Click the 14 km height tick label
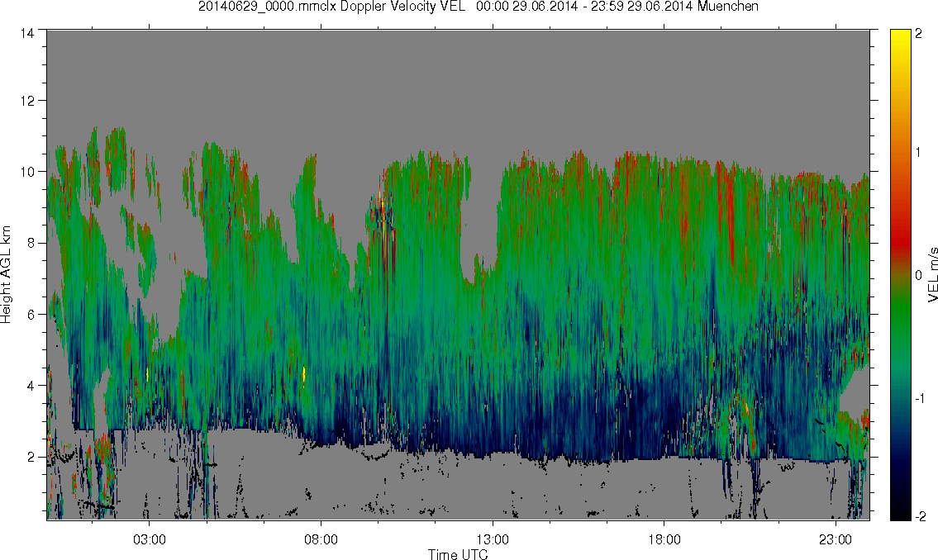 pyautogui.click(x=27, y=34)
